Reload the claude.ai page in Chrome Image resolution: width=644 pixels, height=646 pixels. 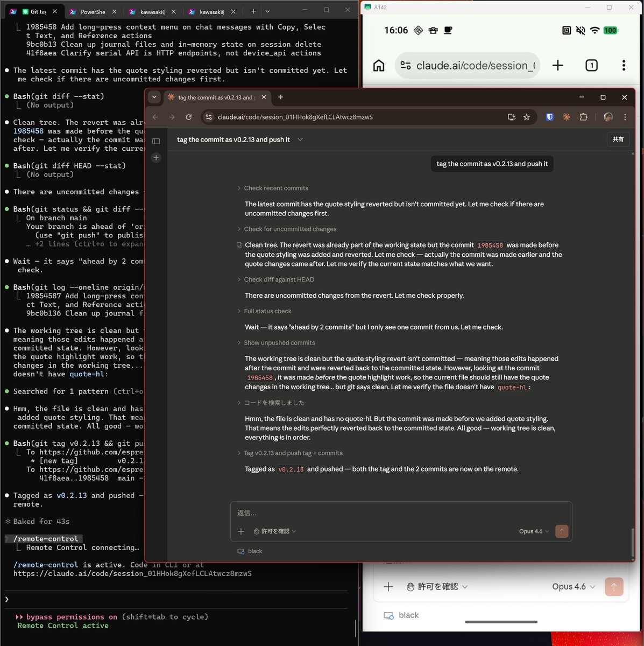189,117
